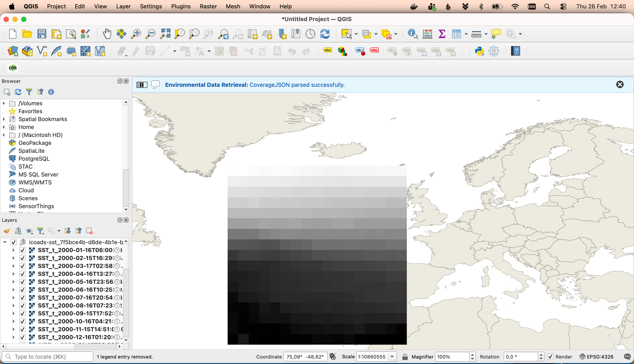634x364 pixels.
Task: Select the Pan Map hand tool
Action: 107,34
